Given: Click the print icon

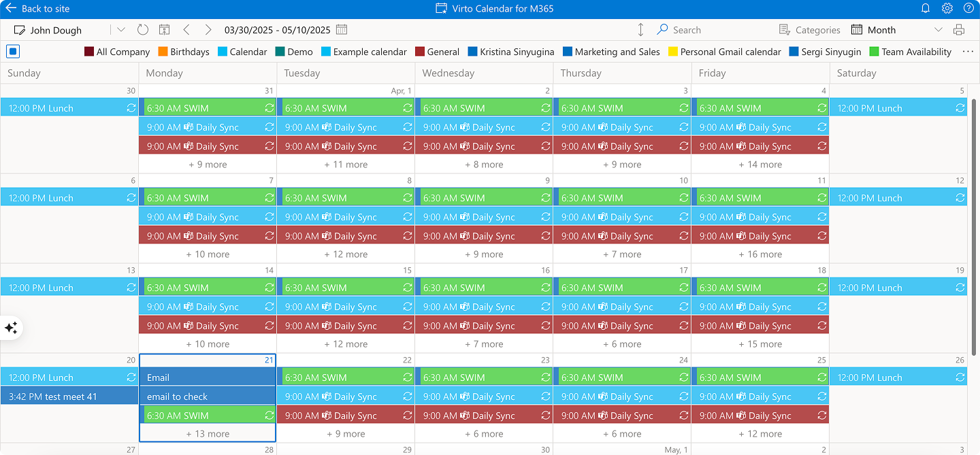Looking at the screenshot, I should click(959, 30).
